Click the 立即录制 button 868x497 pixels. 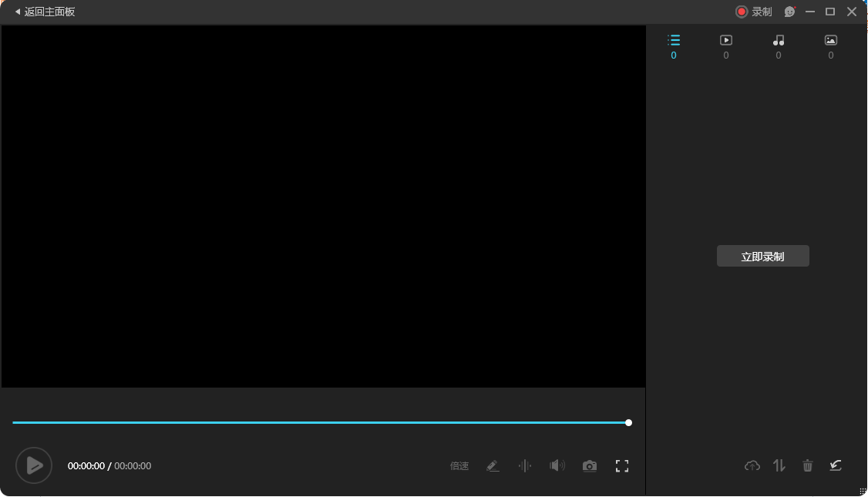pos(763,257)
